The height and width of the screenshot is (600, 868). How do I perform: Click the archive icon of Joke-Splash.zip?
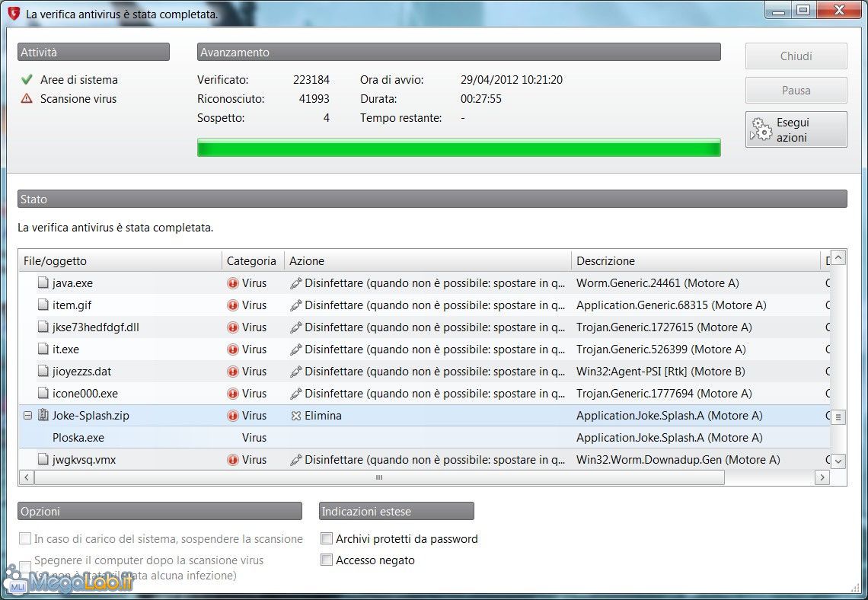(x=43, y=416)
